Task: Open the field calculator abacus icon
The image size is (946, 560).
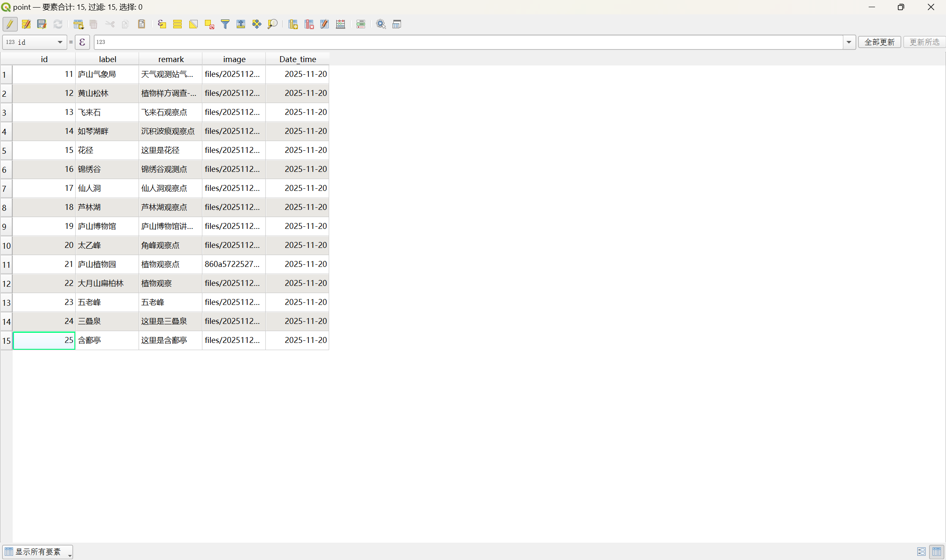Action: 341,24
